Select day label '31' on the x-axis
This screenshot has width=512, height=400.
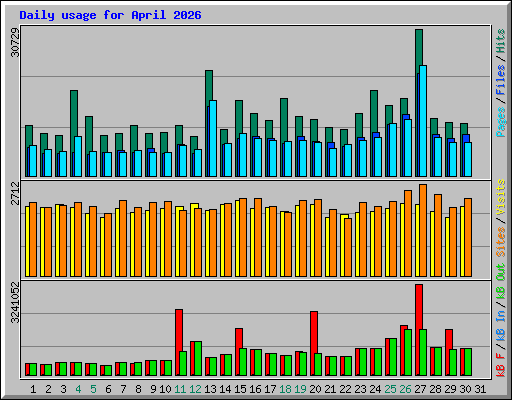pyautogui.click(x=480, y=389)
